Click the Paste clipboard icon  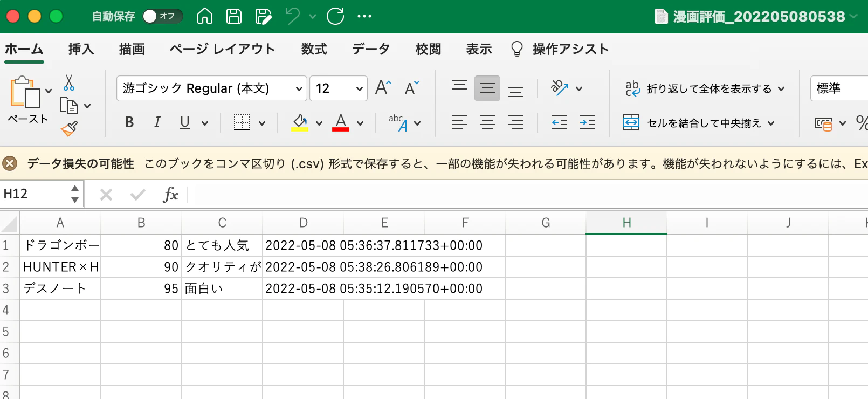click(24, 92)
